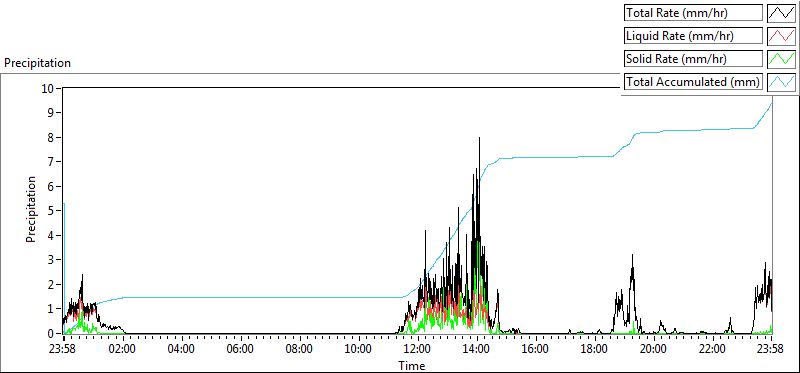Viewport: 800px width, 373px height.
Task: Click the 12:00 tick label on time axis
Action: tap(418, 350)
